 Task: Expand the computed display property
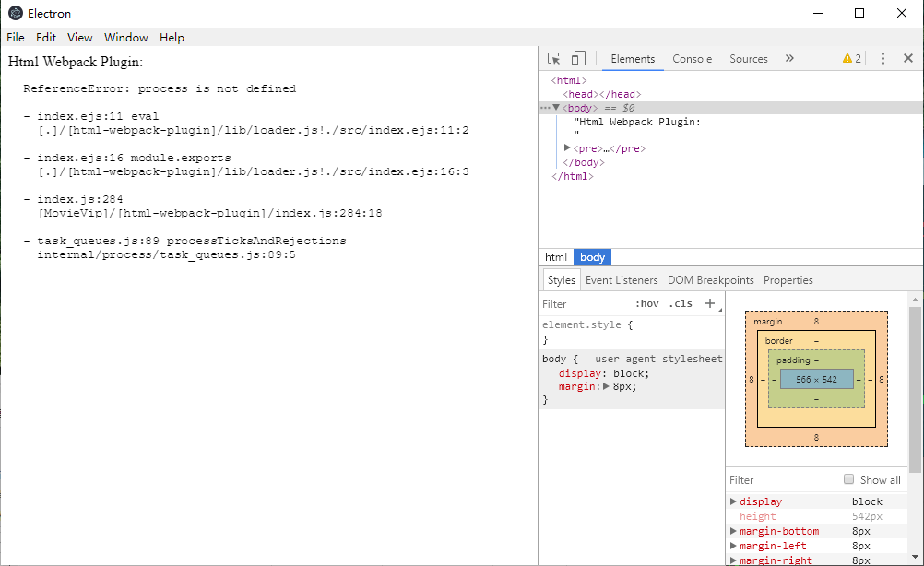[x=733, y=501]
